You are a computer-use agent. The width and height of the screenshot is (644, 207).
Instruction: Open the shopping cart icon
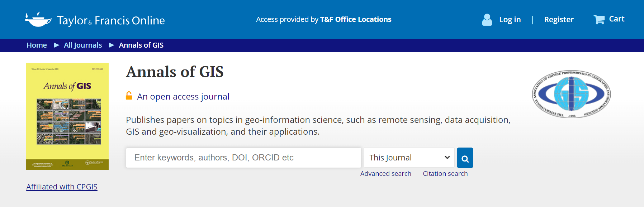(x=599, y=19)
